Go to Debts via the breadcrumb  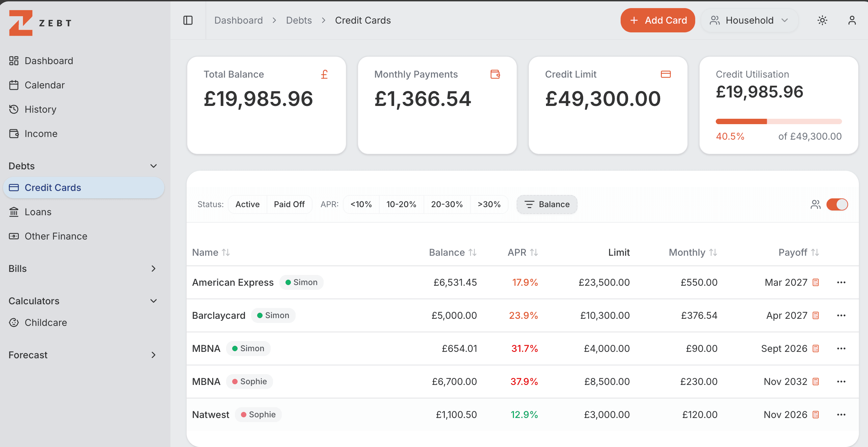coord(299,20)
